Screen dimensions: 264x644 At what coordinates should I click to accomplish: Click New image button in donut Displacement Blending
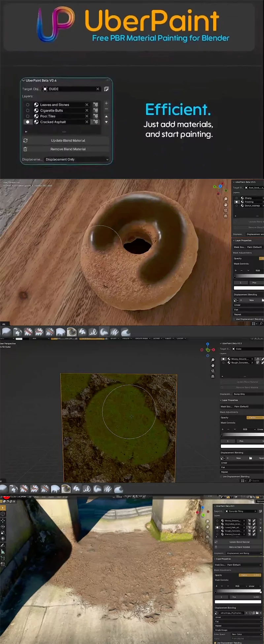(251, 300)
